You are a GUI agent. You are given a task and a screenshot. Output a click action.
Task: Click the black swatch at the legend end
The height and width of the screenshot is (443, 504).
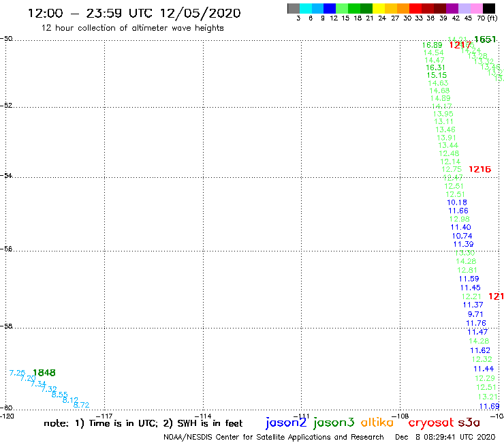coord(488,8)
